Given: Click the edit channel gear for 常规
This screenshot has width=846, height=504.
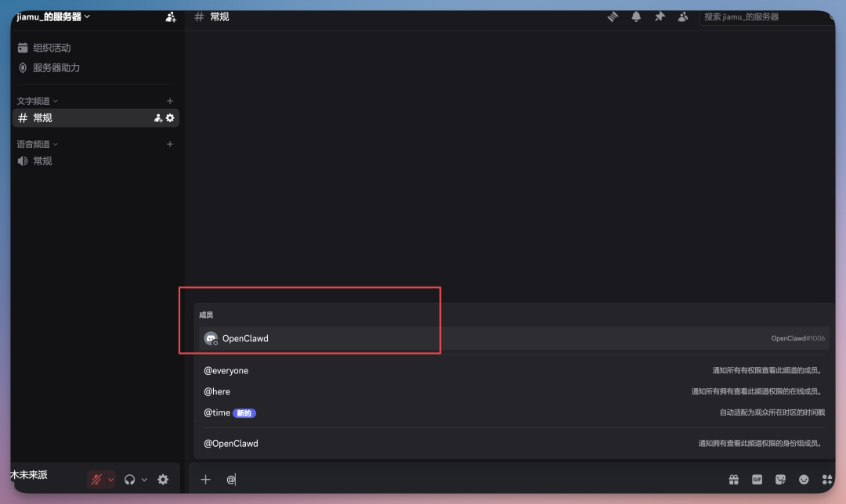Looking at the screenshot, I should point(170,118).
